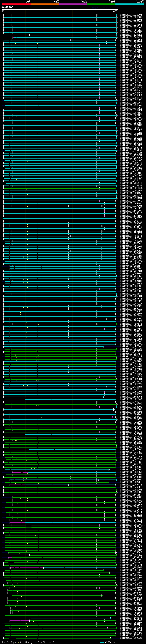This screenshot has width=146, height=644.
Task: Click the red 20% identity legend bar
Action: [x=16, y=4]
